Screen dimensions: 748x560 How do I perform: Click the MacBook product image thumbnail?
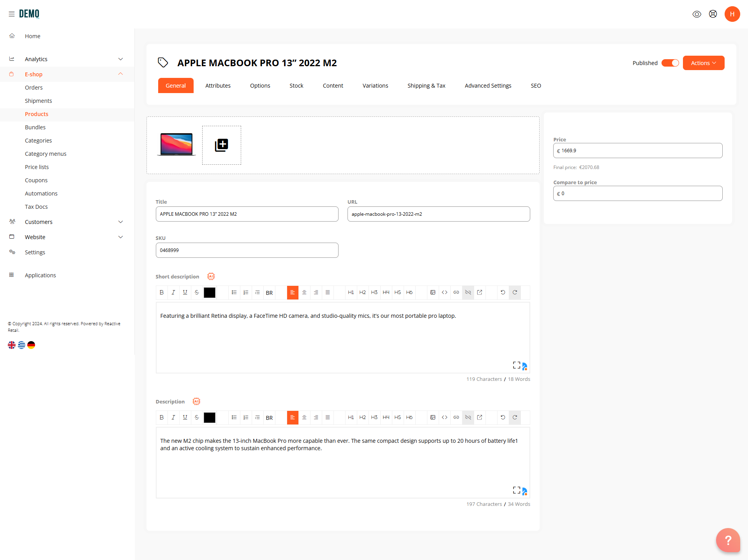point(176,144)
